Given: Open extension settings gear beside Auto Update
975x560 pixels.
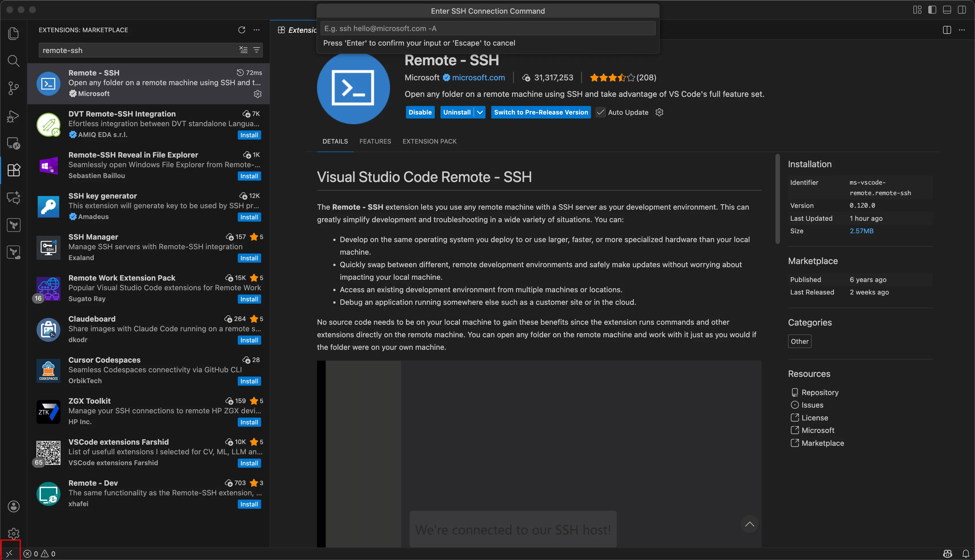Looking at the screenshot, I should coord(659,112).
